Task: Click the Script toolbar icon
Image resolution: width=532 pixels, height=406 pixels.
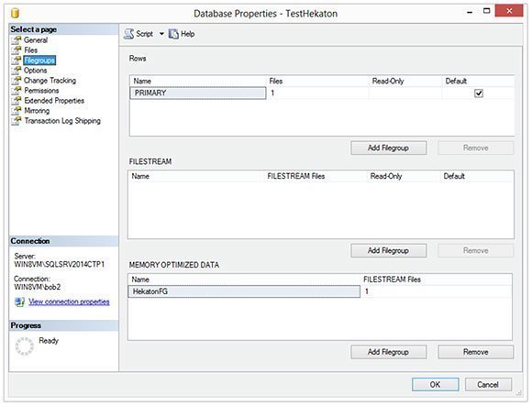Action: pos(128,34)
